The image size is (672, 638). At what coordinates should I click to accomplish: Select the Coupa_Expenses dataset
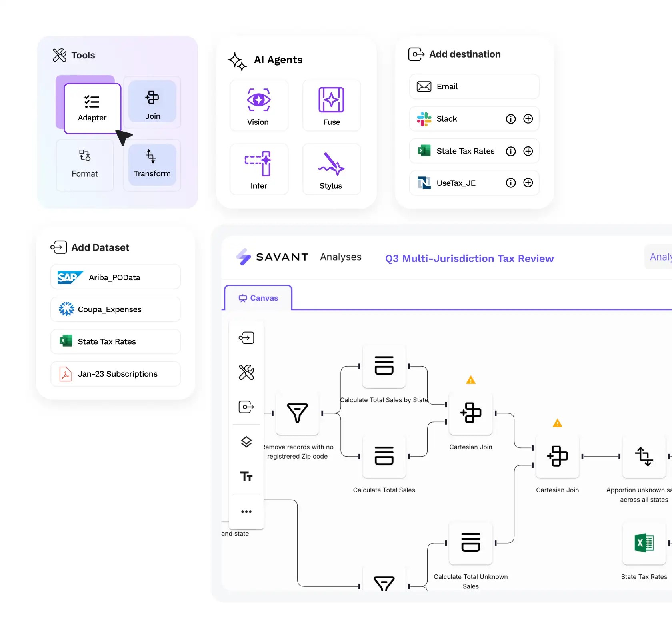point(115,309)
